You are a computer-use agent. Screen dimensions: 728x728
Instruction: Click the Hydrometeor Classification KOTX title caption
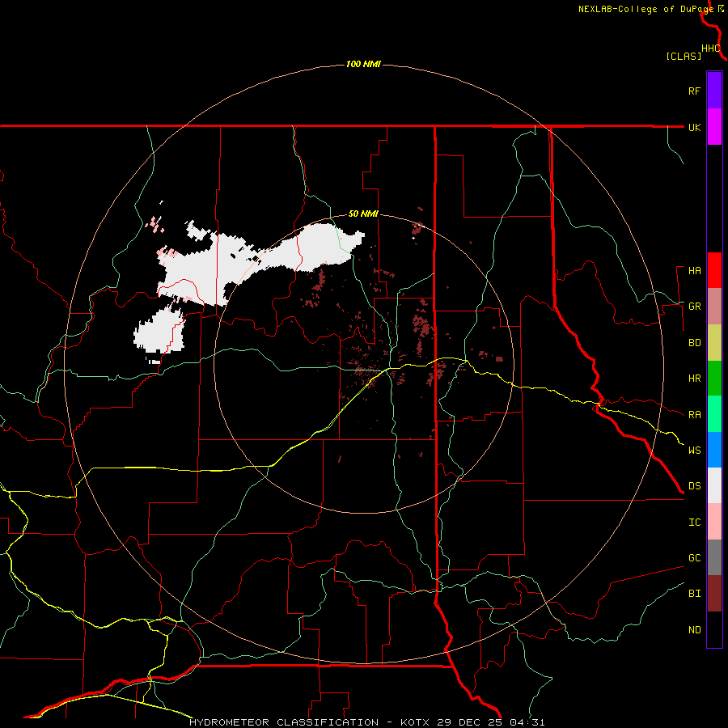(x=366, y=722)
